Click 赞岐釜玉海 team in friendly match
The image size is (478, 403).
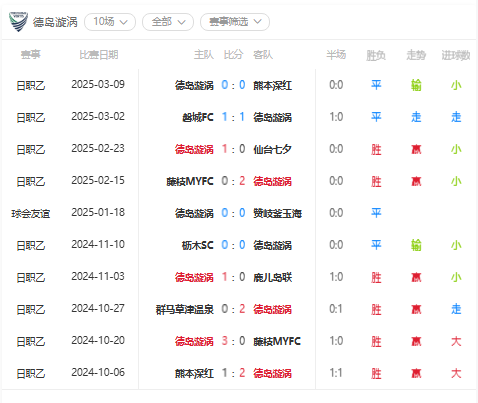pyautogui.click(x=277, y=213)
